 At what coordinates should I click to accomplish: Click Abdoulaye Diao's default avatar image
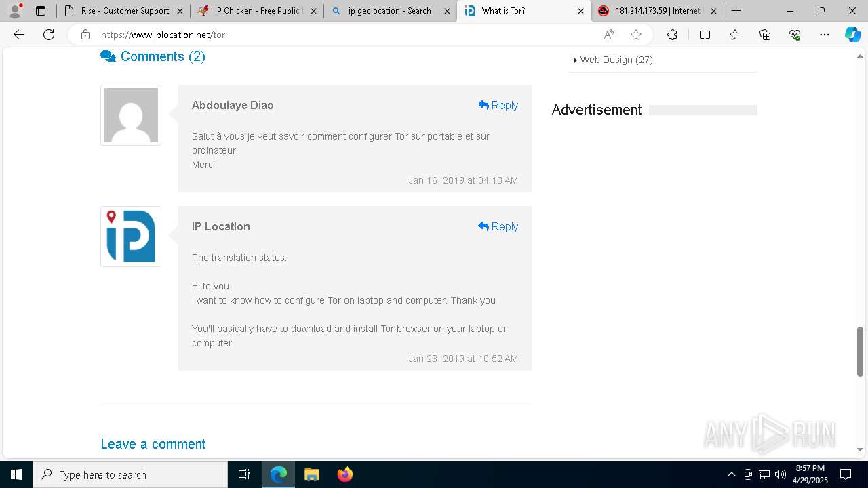tap(131, 115)
